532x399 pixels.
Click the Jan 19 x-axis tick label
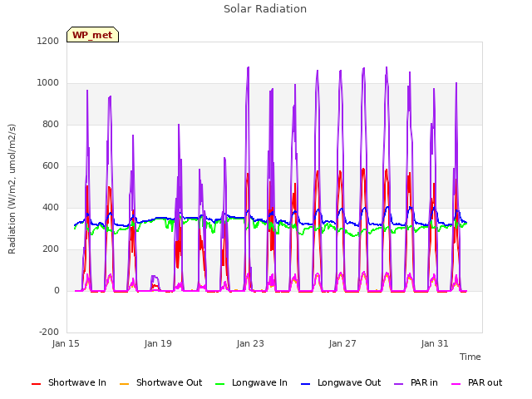(158, 343)
